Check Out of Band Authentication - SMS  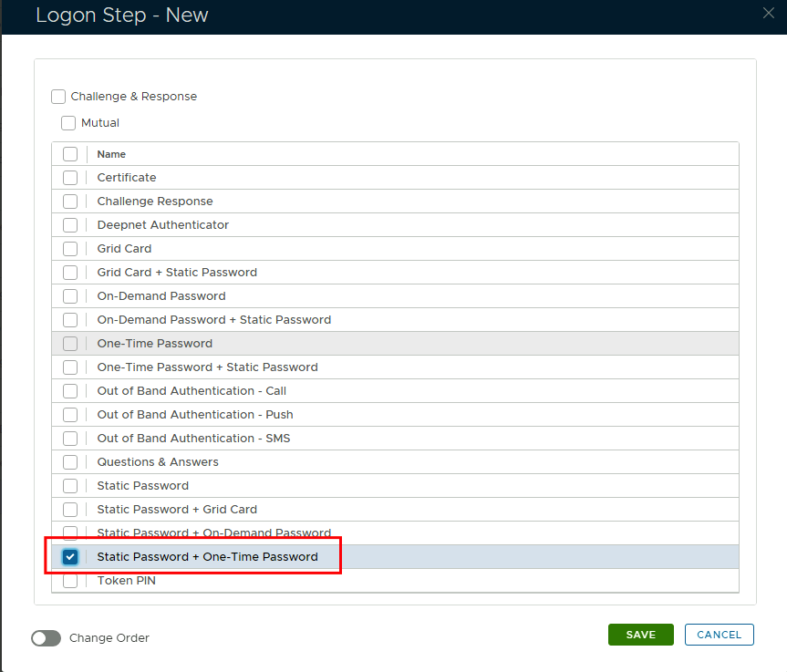(70, 439)
